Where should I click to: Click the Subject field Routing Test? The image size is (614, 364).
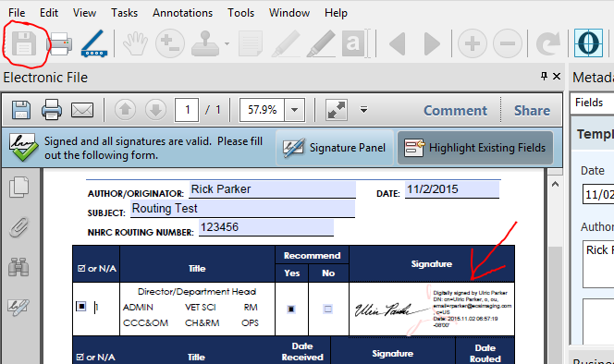(x=242, y=209)
